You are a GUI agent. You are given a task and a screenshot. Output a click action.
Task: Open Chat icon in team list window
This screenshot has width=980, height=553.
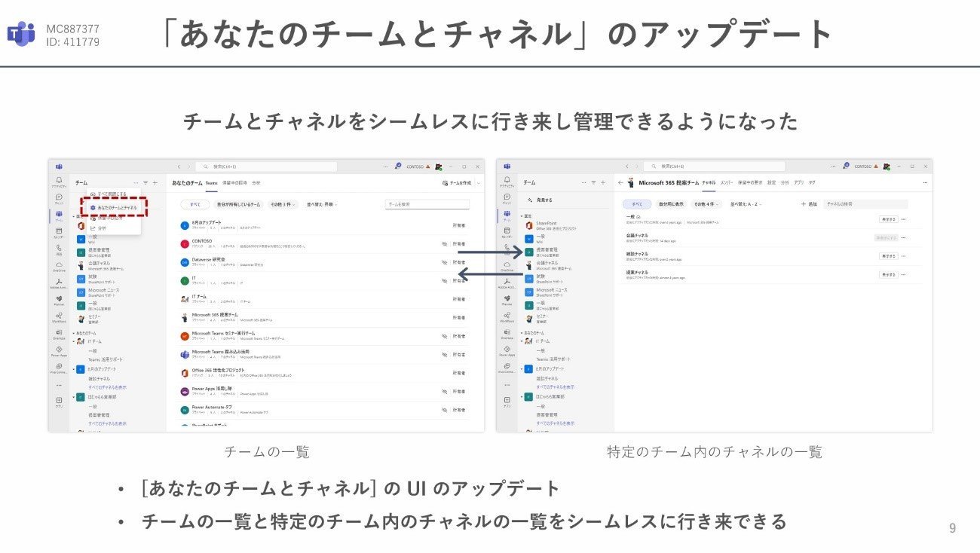(58, 199)
